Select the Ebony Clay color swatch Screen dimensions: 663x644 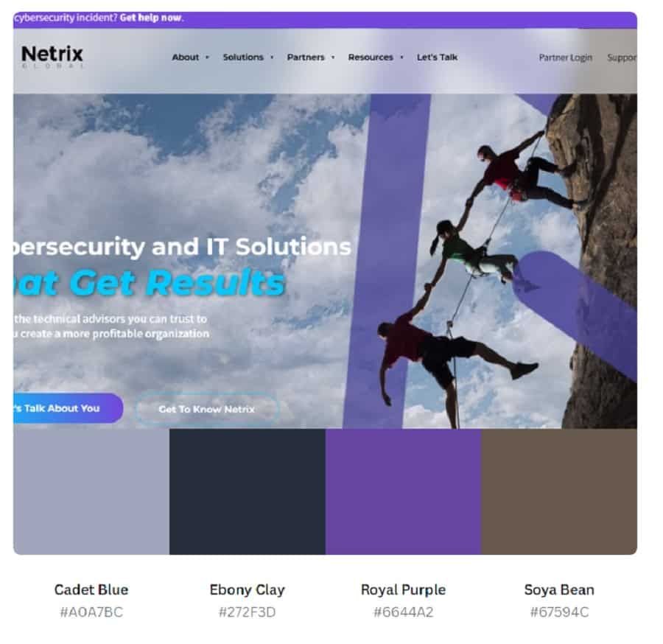(248, 491)
